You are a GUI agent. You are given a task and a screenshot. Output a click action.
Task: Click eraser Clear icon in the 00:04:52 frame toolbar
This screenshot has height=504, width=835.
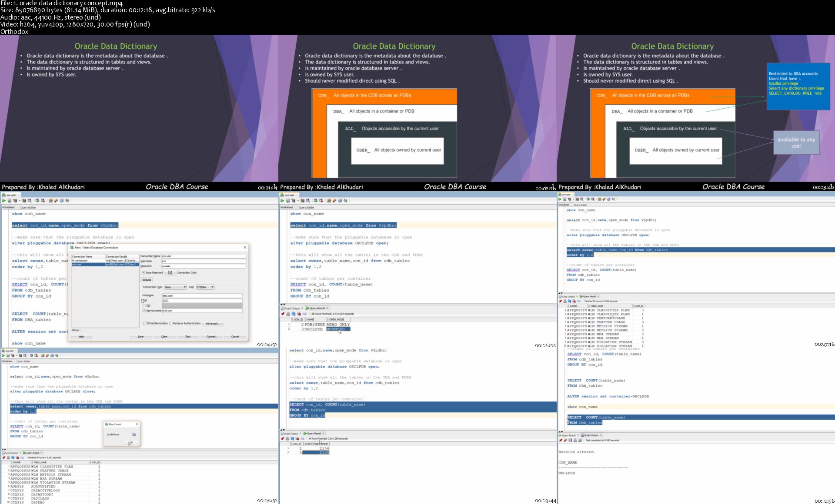(56, 201)
